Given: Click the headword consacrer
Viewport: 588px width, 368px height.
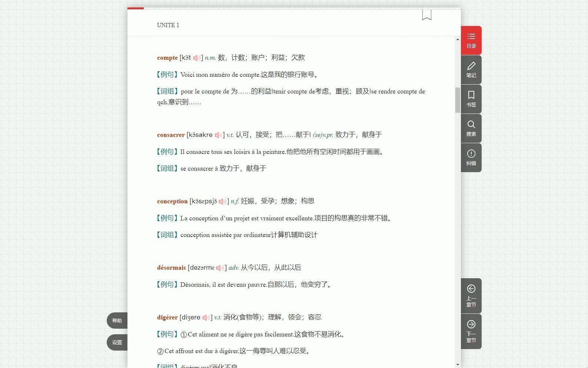Looking at the screenshot, I should 171,135.
